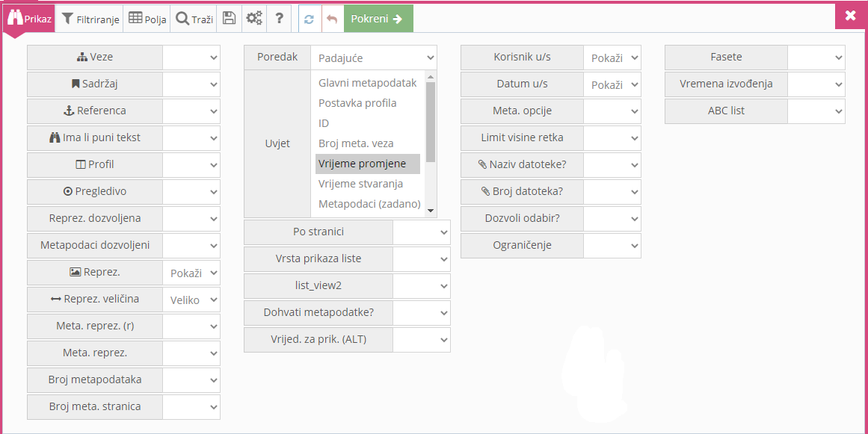The height and width of the screenshot is (434, 868).
Task: Undo changes with the back arrow icon
Action: point(330,19)
